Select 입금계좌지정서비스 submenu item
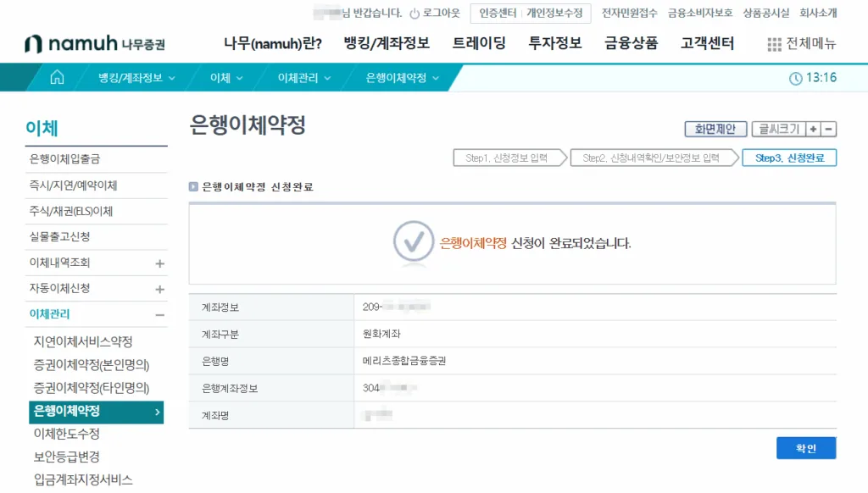This screenshot has width=868, height=493. [x=83, y=479]
